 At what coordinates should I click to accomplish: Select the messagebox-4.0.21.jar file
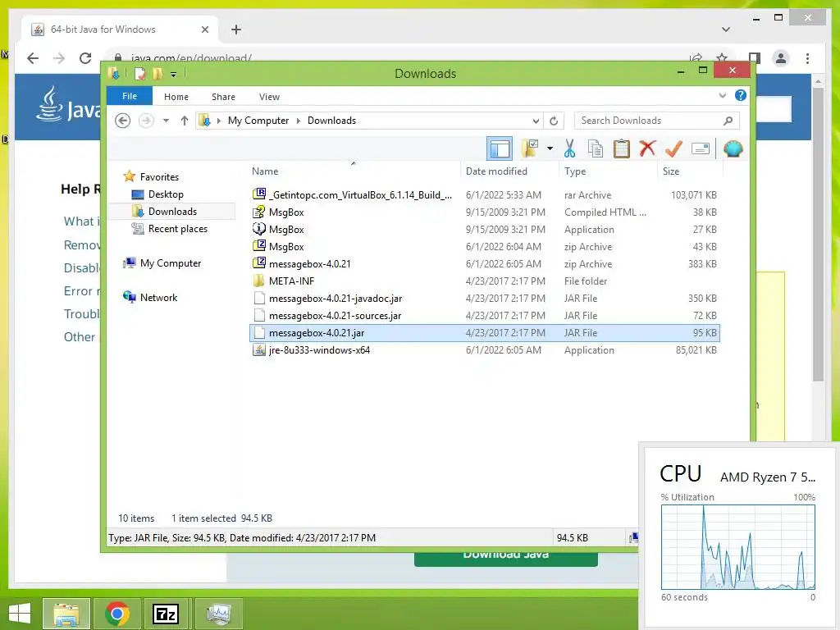[485, 333]
